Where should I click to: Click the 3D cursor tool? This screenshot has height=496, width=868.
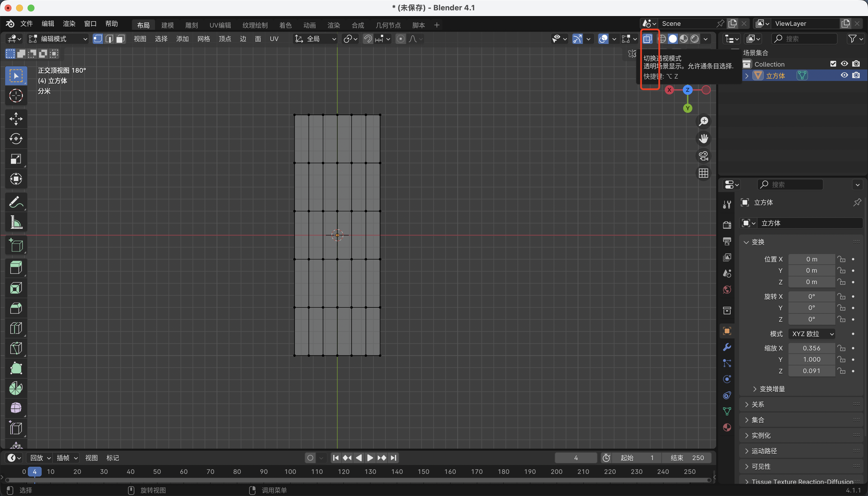click(16, 96)
